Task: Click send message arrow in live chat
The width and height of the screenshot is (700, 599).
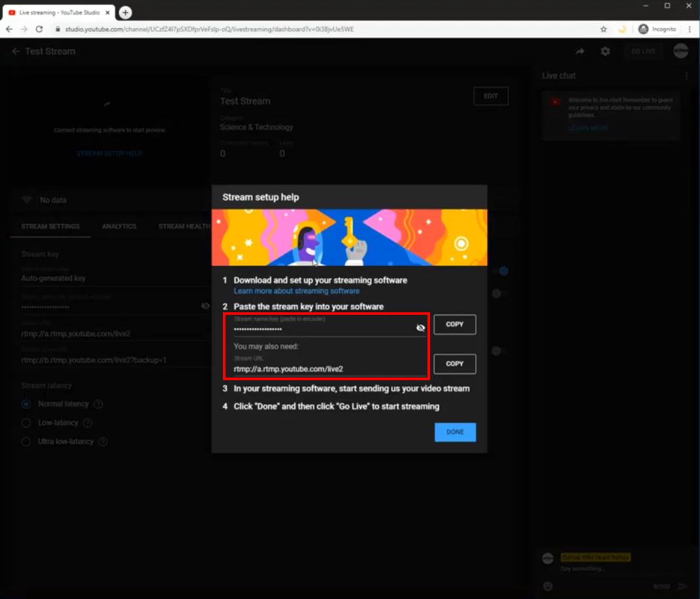Action: (x=682, y=586)
